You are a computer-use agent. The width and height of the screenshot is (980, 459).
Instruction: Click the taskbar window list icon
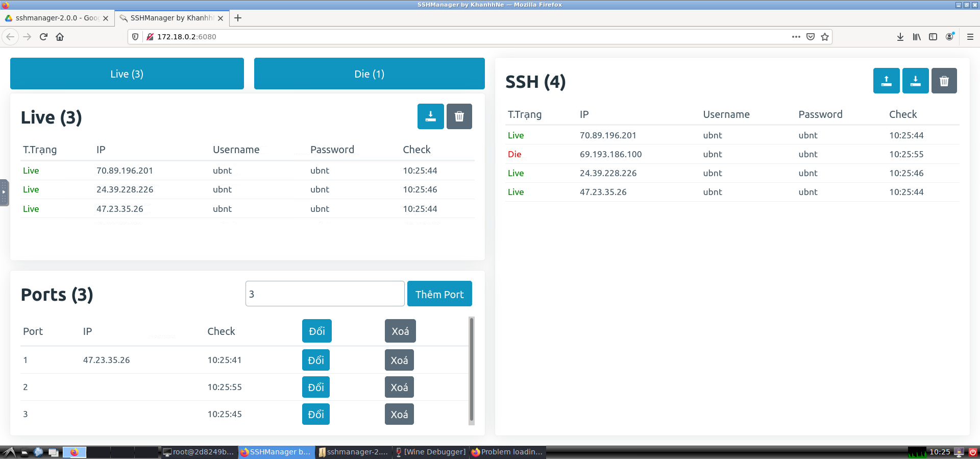click(53, 452)
